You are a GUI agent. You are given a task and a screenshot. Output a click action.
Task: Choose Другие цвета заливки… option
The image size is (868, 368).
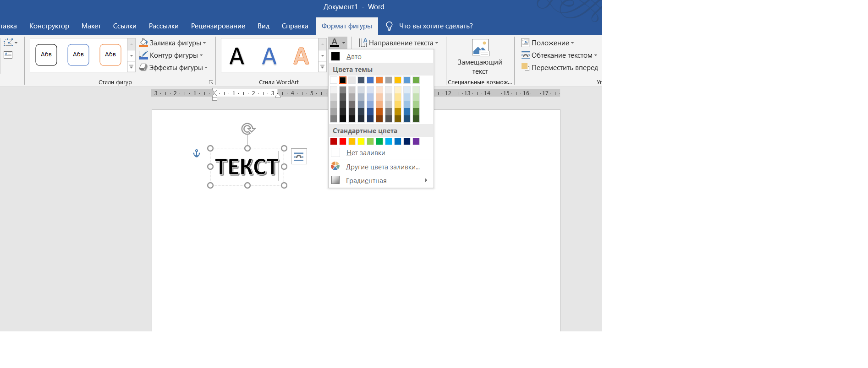[381, 167]
